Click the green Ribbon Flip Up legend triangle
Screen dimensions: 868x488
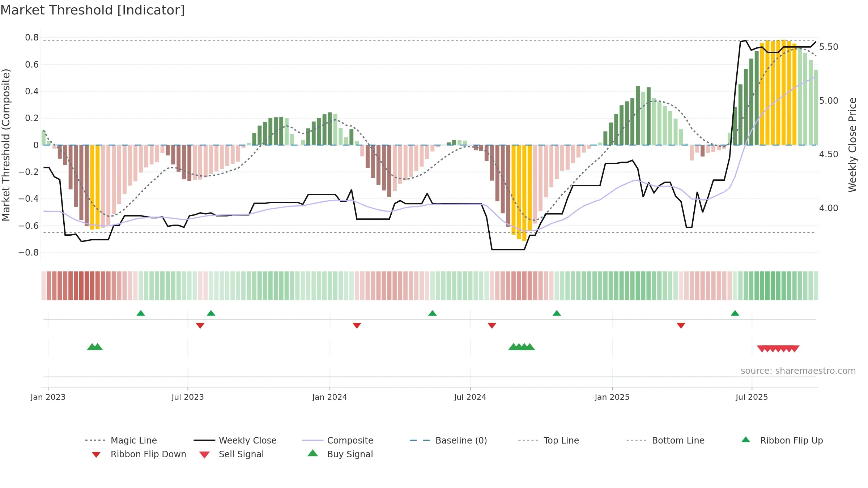point(746,440)
